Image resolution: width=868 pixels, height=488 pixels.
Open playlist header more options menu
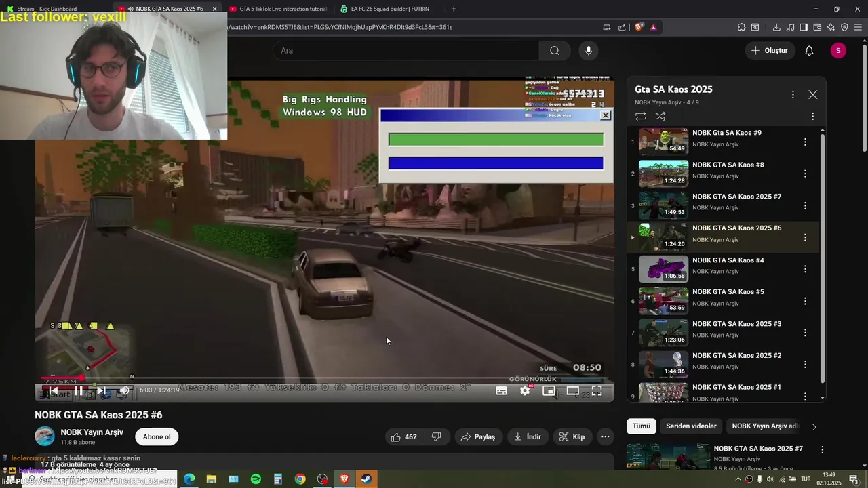(x=793, y=95)
